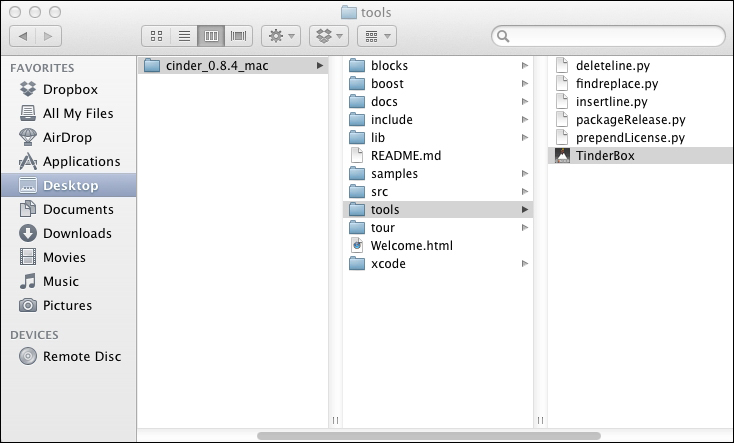The width and height of the screenshot is (734, 443).
Task: Select findreplace.py file
Action: 640,83
